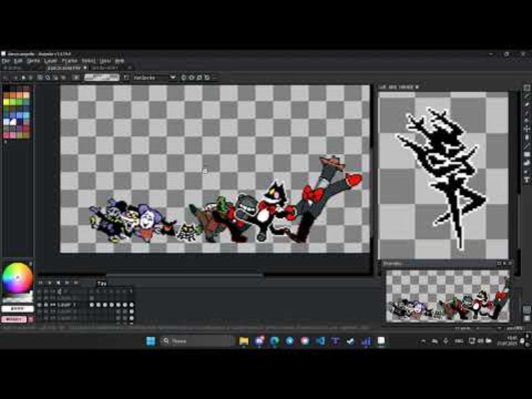Click the tab above the black symbol editor
This screenshot has height=399, width=532.
398,87
